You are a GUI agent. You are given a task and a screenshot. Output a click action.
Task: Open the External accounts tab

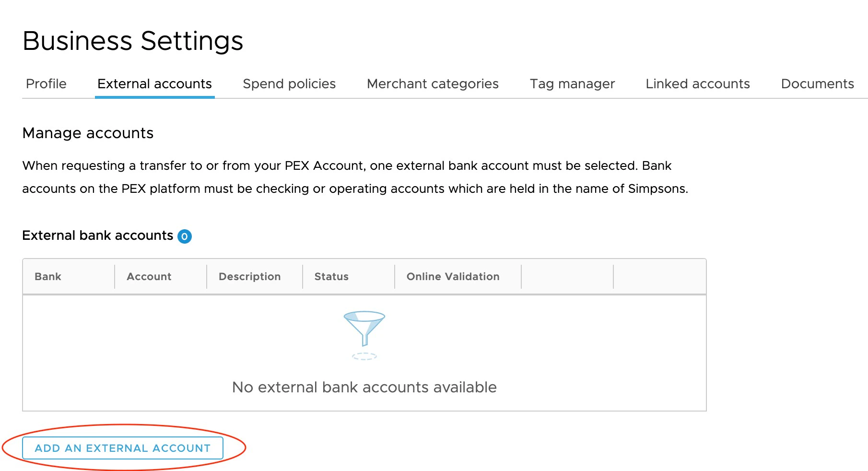[154, 83]
